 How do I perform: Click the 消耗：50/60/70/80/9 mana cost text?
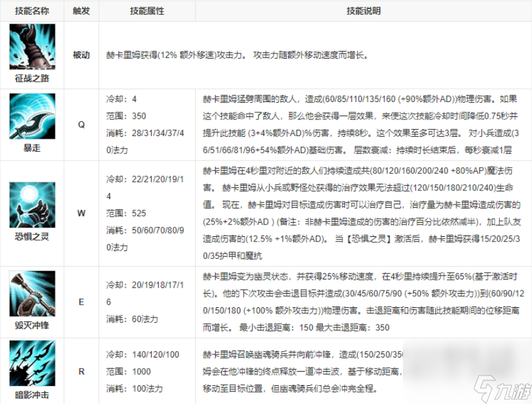coord(145,230)
